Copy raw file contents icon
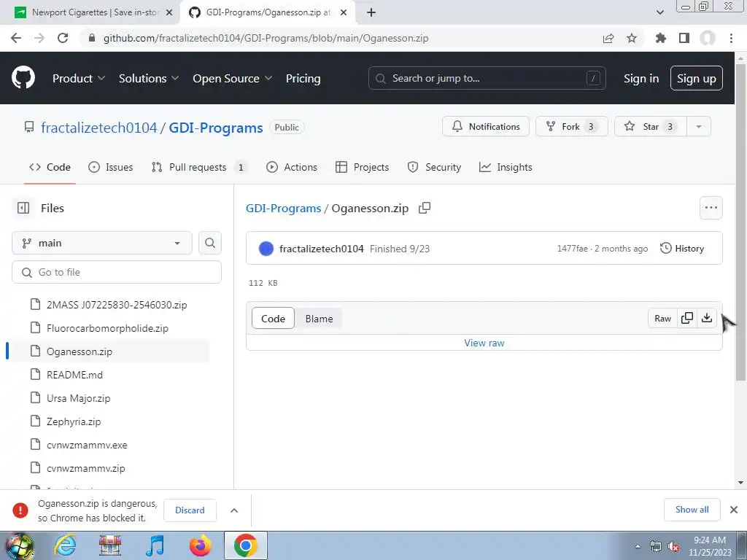 point(687,318)
